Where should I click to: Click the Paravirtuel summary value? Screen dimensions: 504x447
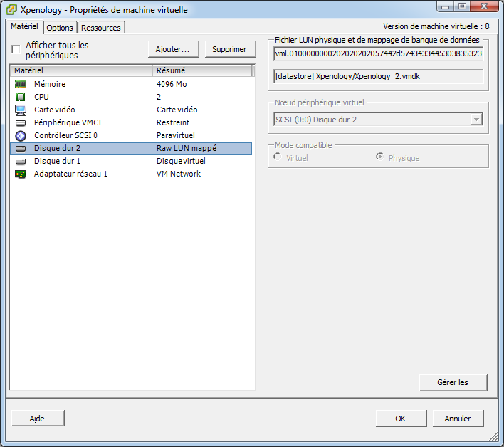(176, 136)
